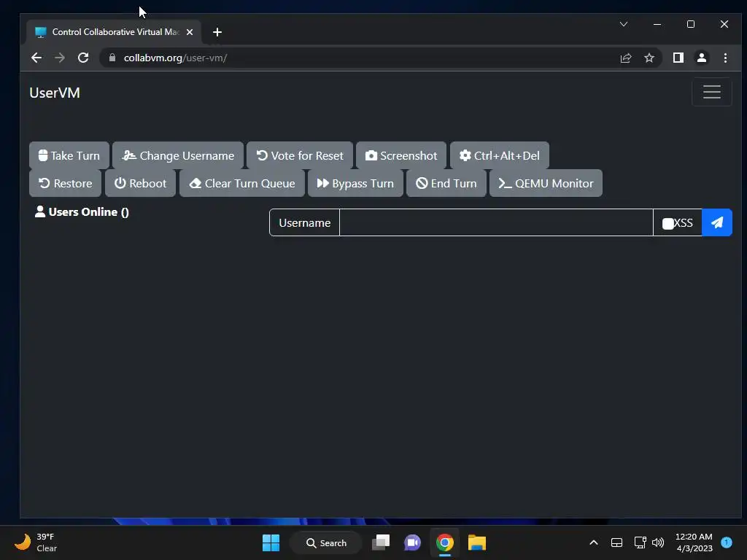Share this page icon
The height and width of the screenshot is (560, 747).
(626, 58)
